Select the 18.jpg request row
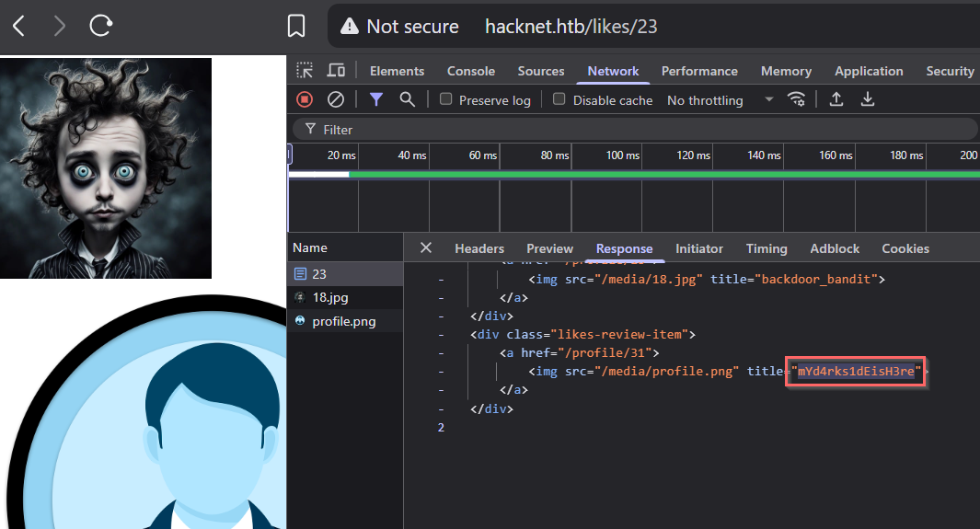 329,297
